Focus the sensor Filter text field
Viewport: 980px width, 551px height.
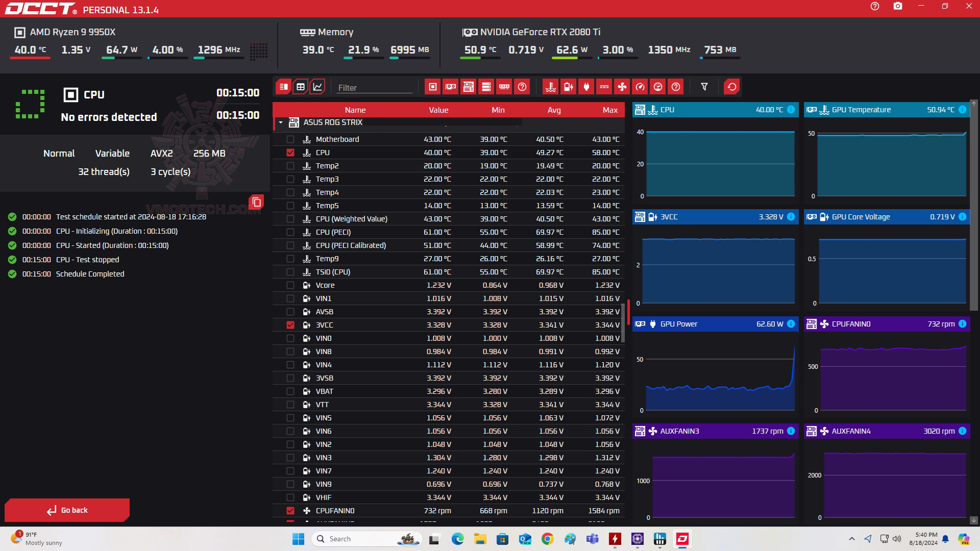click(374, 88)
